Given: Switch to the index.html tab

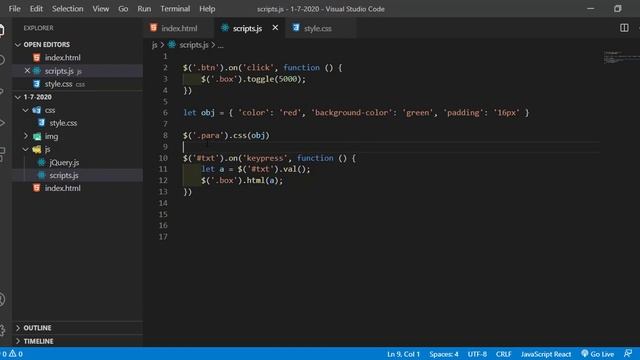Looking at the screenshot, I should coord(178,28).
